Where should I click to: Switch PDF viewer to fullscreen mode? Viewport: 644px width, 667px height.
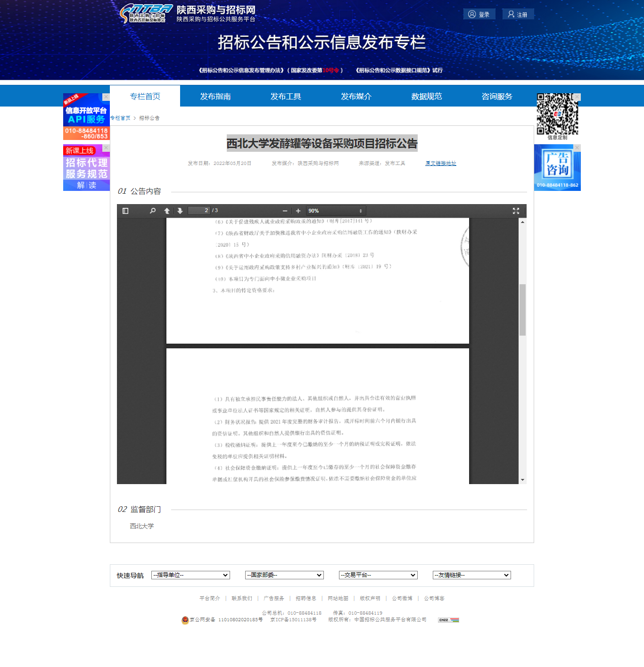tap(516, 211)
